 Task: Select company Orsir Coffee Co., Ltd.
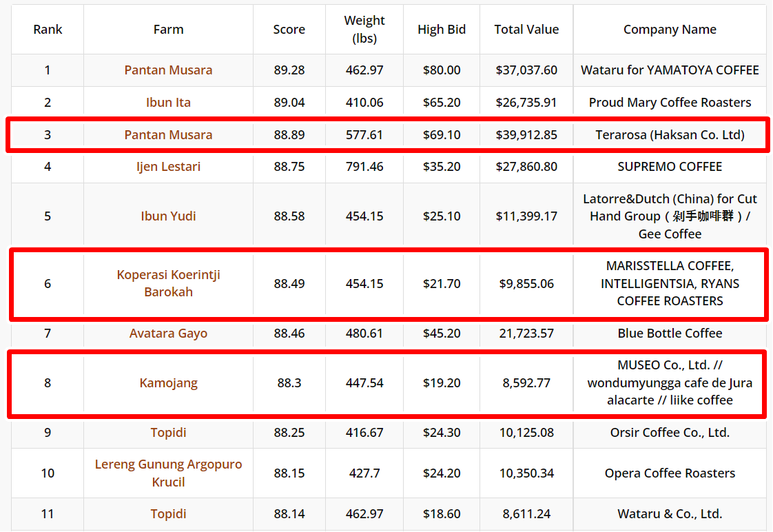pos(670,432)
